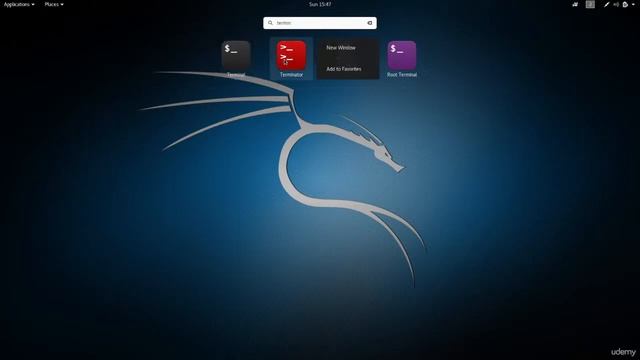Click the volume speaker icon in top bar
Screen dimensions: 640x360
616,4
